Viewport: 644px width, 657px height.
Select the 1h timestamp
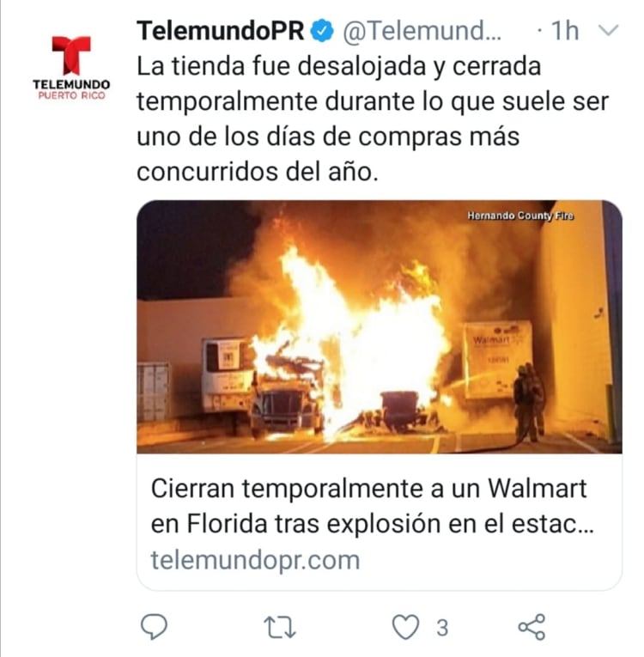click(565, 31)
